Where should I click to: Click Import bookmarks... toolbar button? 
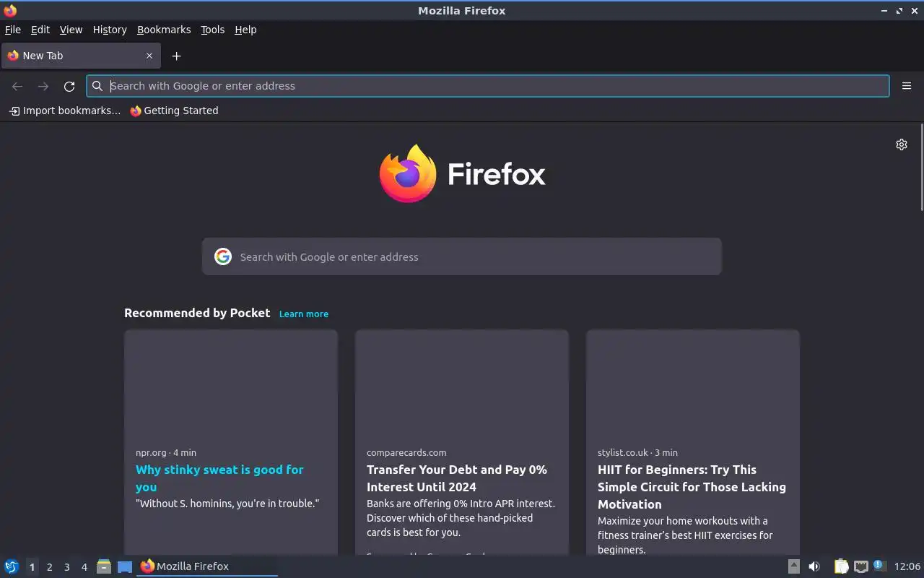tap(64, 111)
